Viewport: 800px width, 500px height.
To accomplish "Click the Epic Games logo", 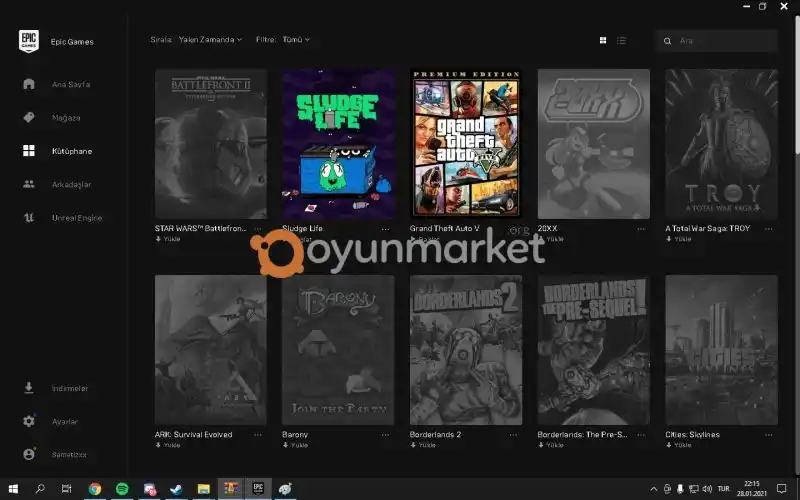I will pyautogui.click(x=29, y=41).
